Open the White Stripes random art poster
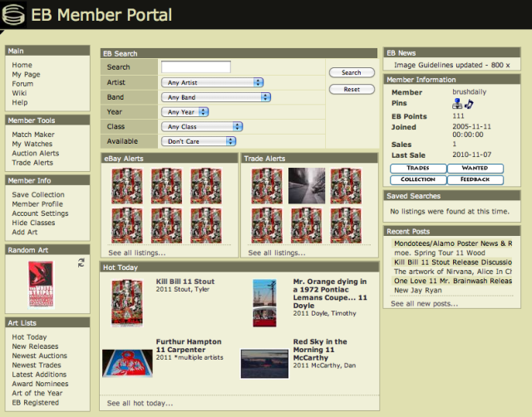532x417 pixels. tap(41, 284)
